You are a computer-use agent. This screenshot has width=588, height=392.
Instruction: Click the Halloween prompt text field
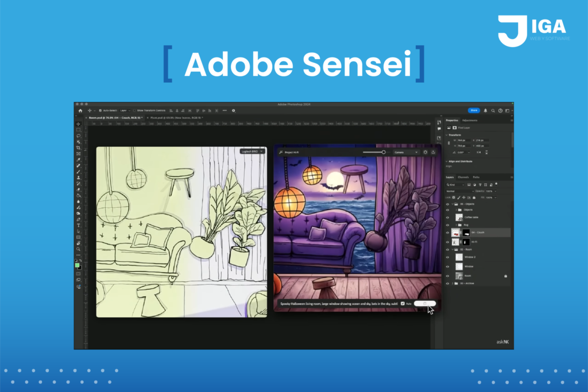click(339, 304)
